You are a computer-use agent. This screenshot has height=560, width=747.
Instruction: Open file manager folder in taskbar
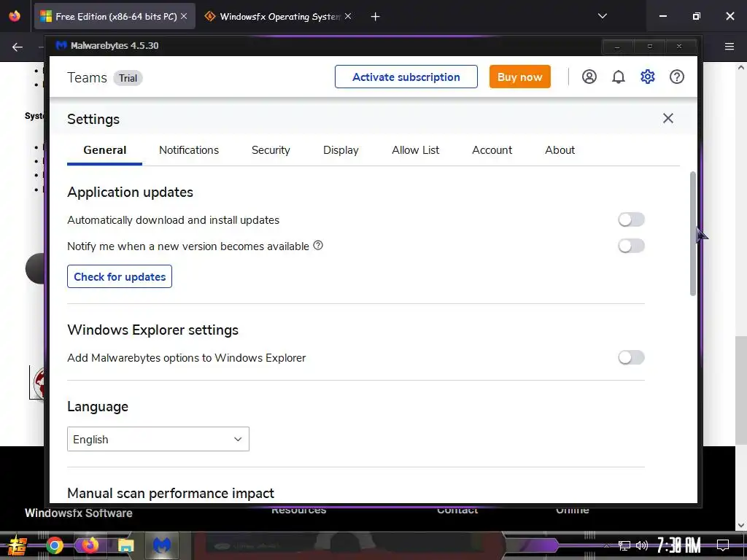pyautogui.click(x=125, y=545)
